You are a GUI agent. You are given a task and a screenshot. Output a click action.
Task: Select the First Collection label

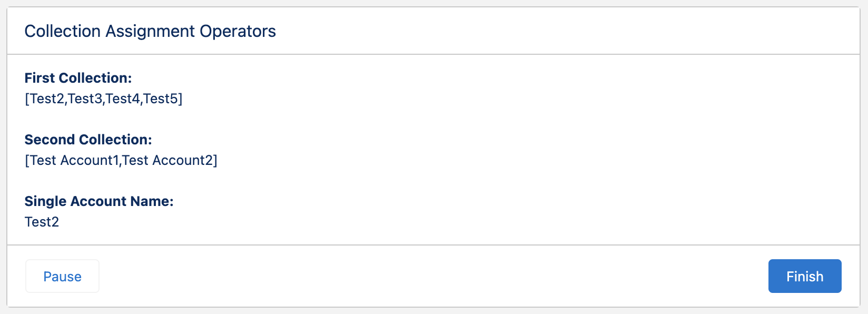coord(78,78)
